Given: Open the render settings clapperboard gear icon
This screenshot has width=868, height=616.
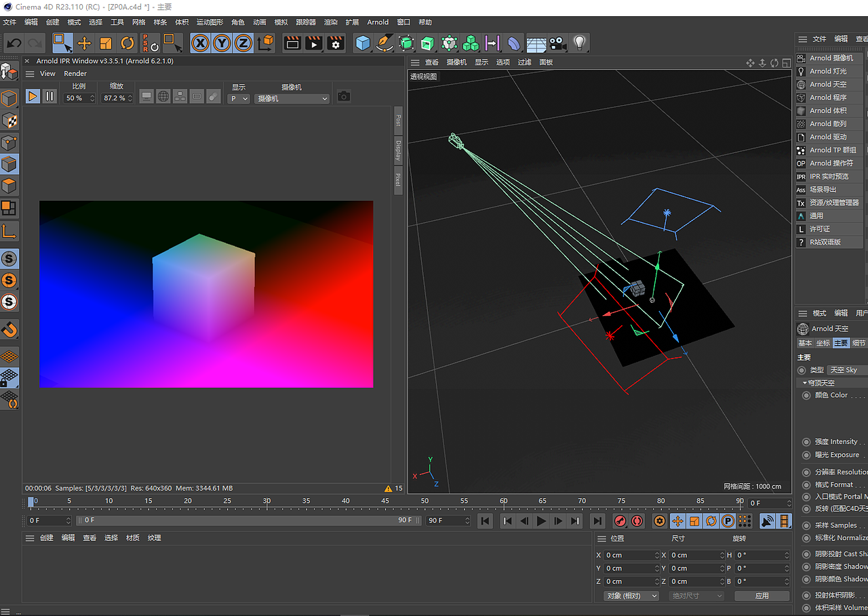Looking at the screenshot, I should click(x=336, y=43).
